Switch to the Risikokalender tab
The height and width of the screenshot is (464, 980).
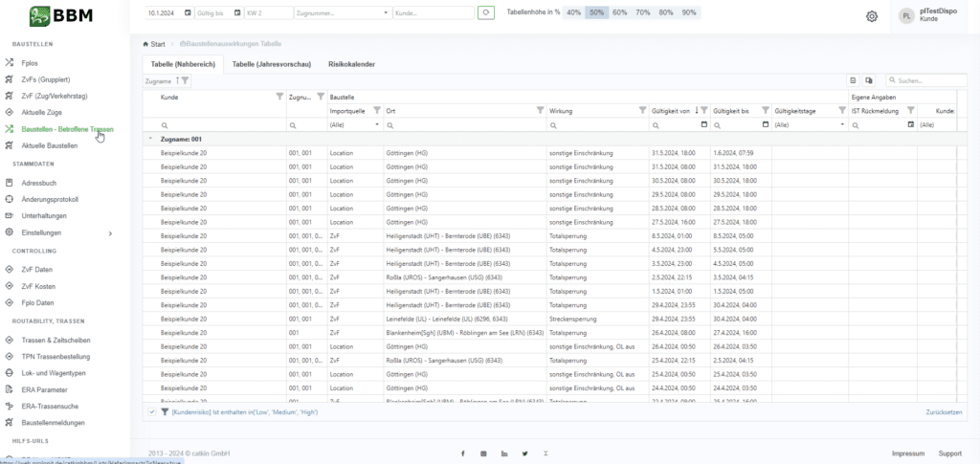click(351, 64)
